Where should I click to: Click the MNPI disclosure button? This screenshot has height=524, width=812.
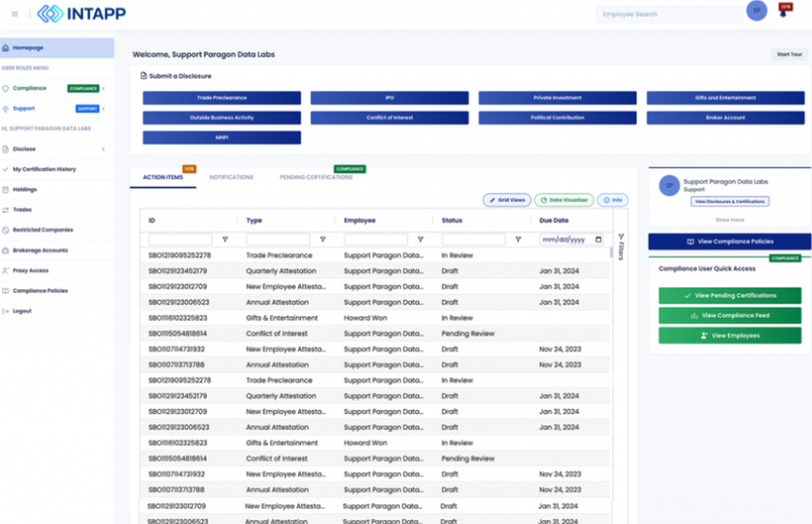tap(222, 137)
